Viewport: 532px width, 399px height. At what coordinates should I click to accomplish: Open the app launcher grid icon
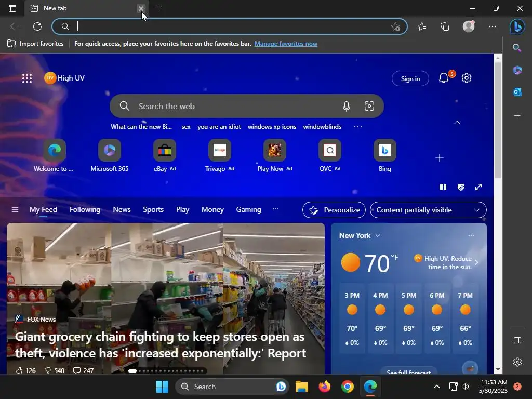[x=27, y=78]
